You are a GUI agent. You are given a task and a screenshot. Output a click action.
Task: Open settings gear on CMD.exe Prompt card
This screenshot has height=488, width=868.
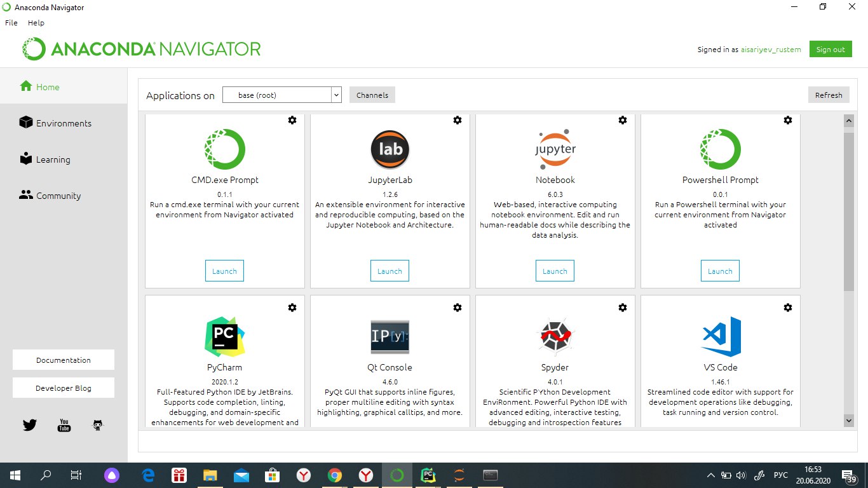point(292,120)
